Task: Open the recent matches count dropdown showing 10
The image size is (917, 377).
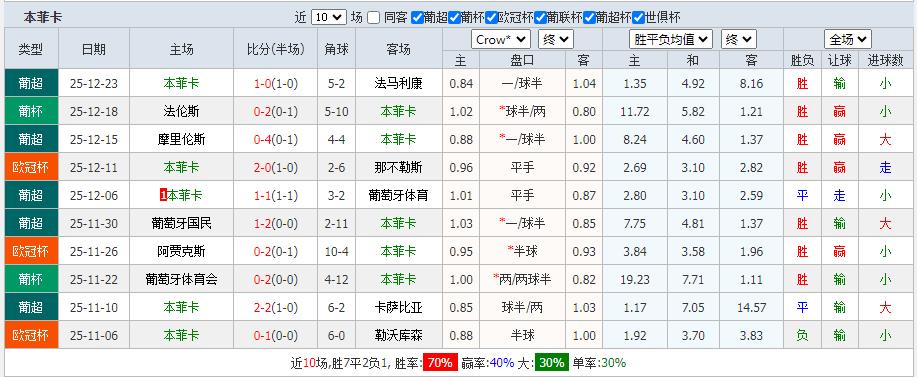Action: 329,18
